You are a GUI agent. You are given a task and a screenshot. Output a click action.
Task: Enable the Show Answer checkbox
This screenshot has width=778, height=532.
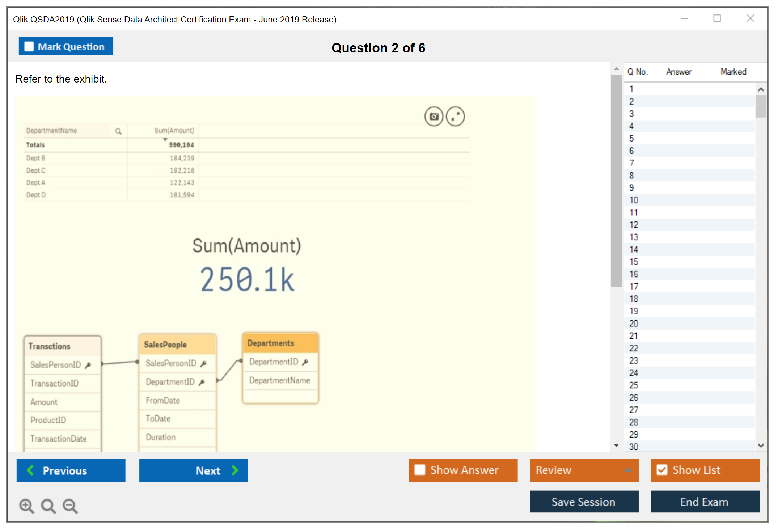(420, 470)
